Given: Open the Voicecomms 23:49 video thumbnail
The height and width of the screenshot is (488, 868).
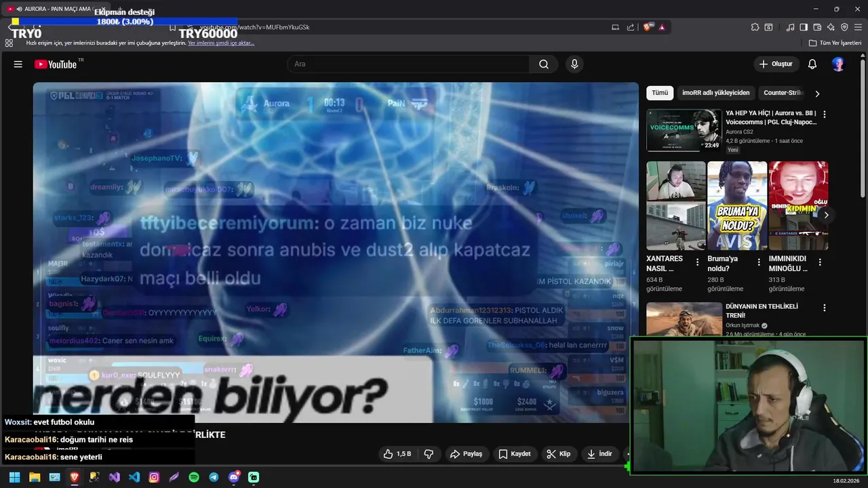Looking at the screenshot, I should (x=684, y=130).
